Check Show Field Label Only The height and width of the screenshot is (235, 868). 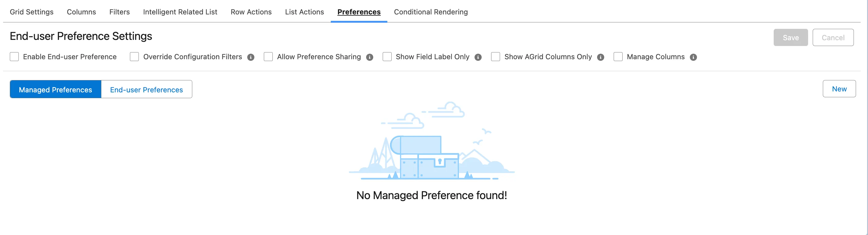click(x=387, y=57)
